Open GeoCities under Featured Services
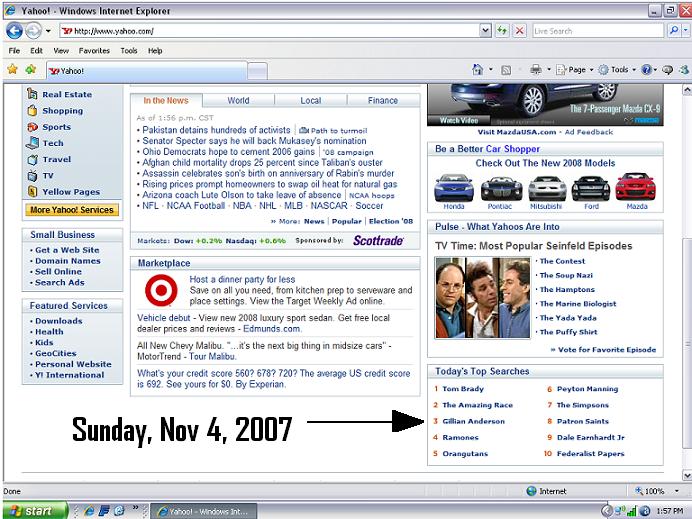The image size is (692, 519). click(56, 353)
